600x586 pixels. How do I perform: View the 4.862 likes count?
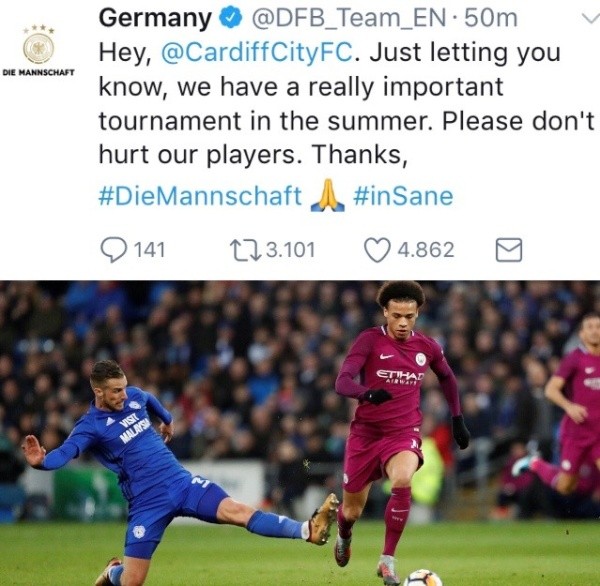click(x=426, y=250)
